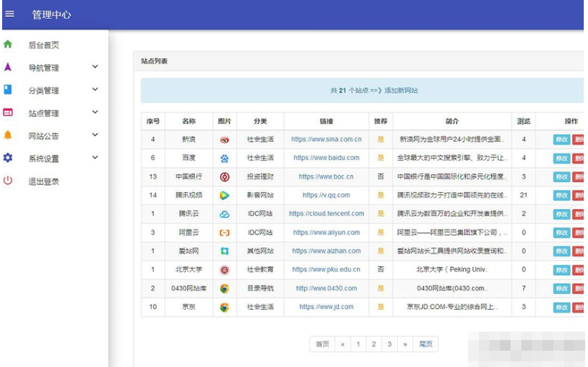588x367 pixels.
Task: Click the 0430网站库 row icon
Action: tap(225, 288)
